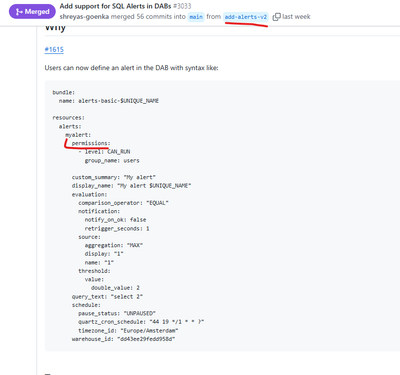Click the 'query_text: "select 2"' line
400x375 pixels.
coord(107,296)
